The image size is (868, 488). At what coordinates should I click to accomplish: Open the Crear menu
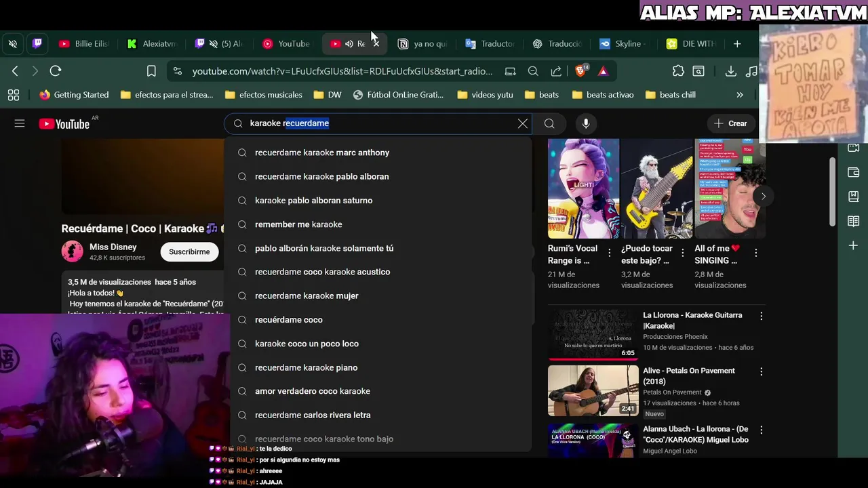coord(730,123)
